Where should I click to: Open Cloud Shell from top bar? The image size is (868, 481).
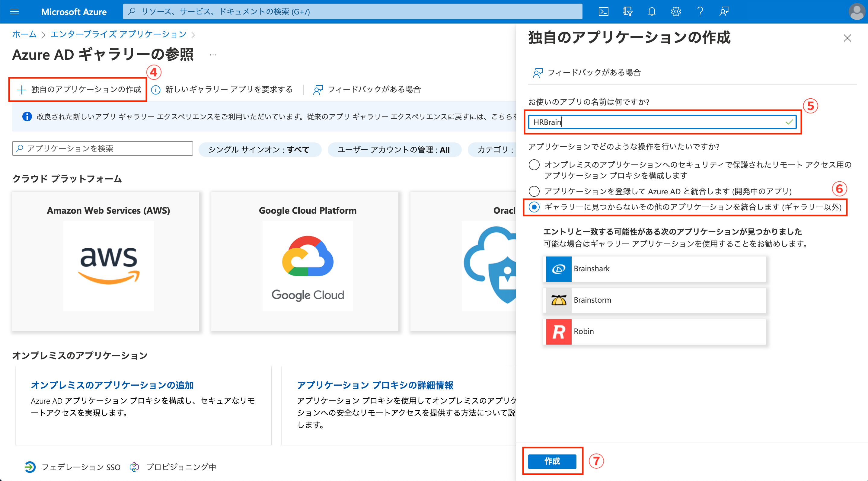(603, 12)
